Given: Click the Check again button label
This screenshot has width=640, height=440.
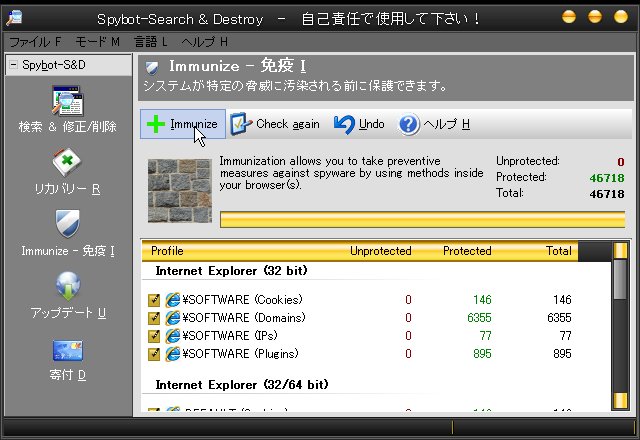Looking at the screenshot, I should 288,124.
